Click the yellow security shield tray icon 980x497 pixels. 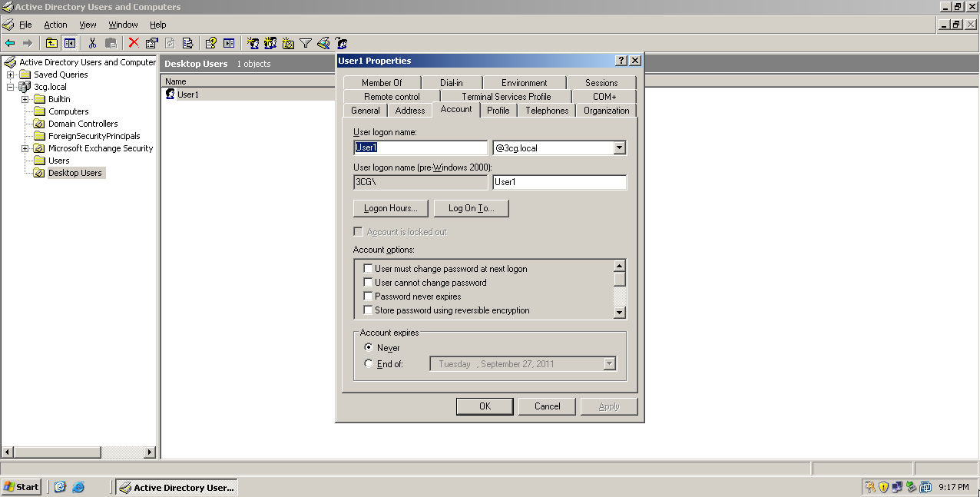tap(883, 487)
